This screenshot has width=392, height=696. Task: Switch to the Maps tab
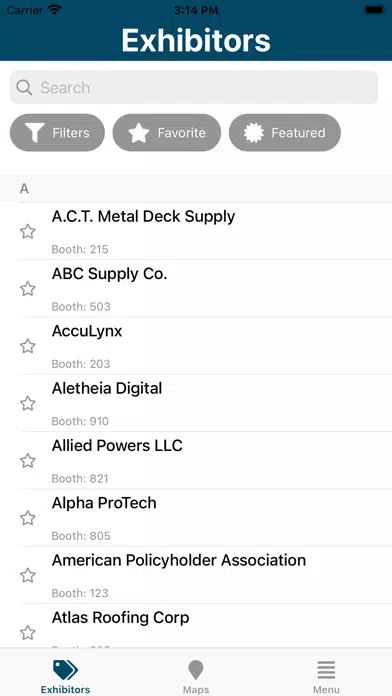coord(196,676)
